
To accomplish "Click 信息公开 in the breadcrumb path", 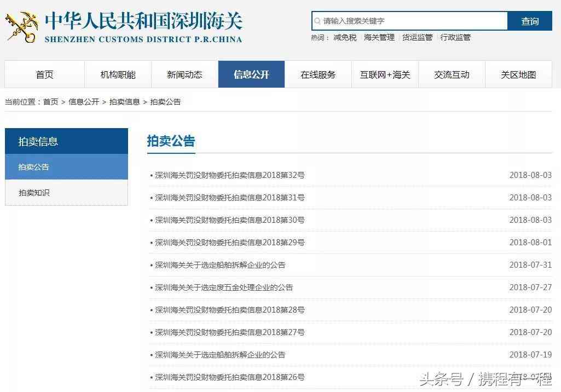I will pyautogui.click(x=84, y=102).
